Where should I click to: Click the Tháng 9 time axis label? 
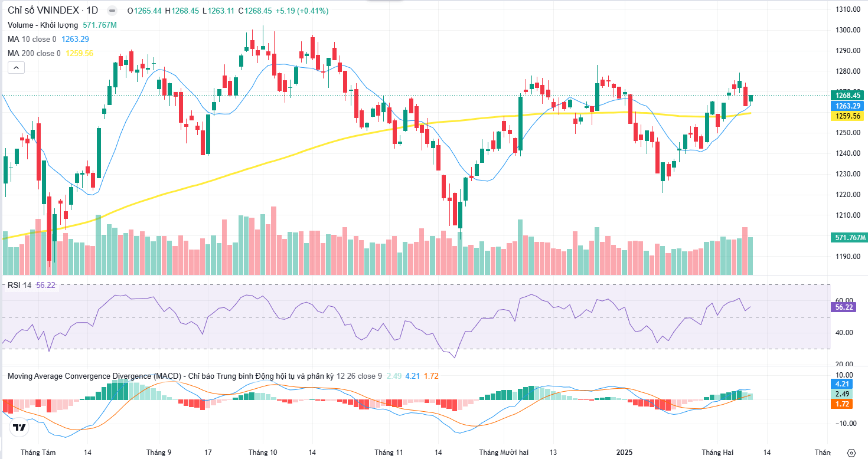tap(159, 453)
